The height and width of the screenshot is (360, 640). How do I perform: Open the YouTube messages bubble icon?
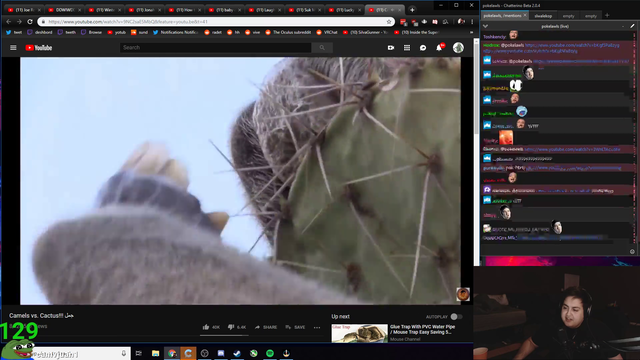[x=423, y=48]
